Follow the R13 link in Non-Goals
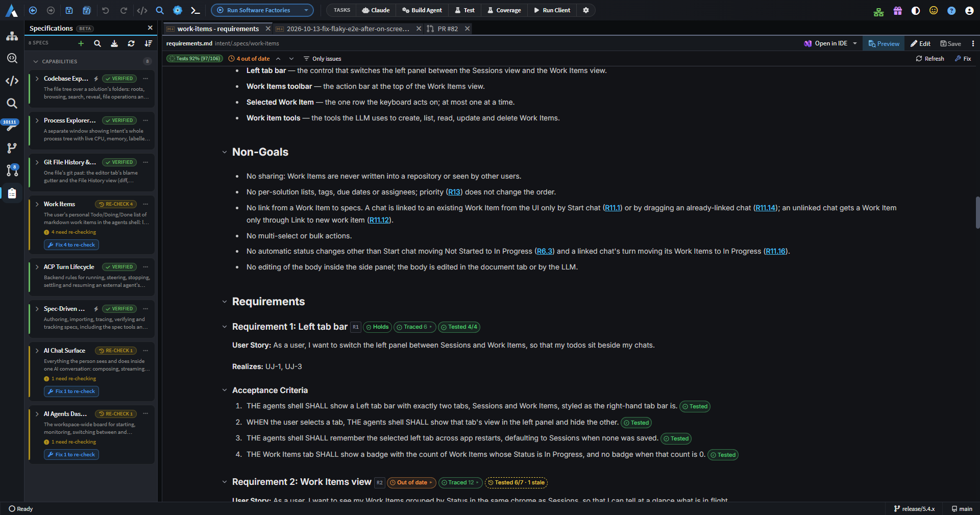The image size is (980, 515). tap(454, 192)
